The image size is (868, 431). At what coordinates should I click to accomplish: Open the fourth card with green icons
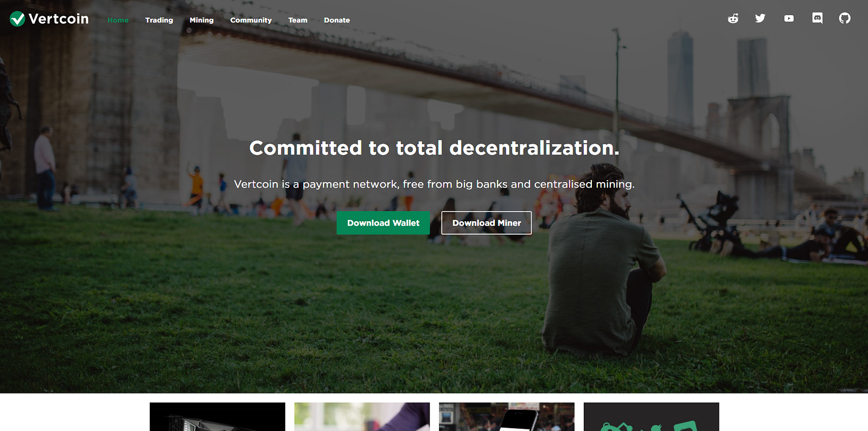click(x=651, y=416)
